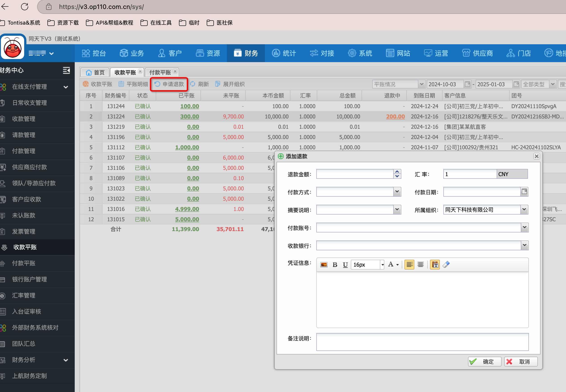Screen dimensions: 566x392
Task: Click 收款平账 toolbar button
Action: pyautogui.click(x=98, y=84)
